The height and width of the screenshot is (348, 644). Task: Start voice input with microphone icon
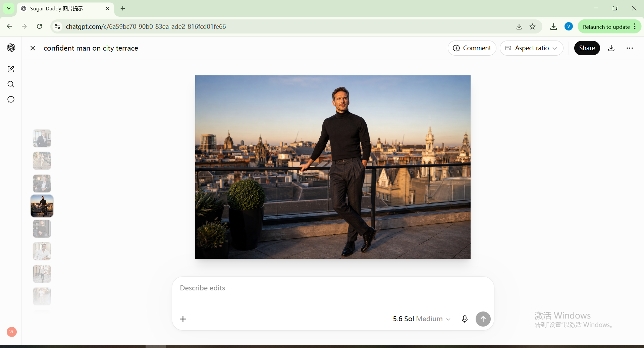tap(465, 319)
